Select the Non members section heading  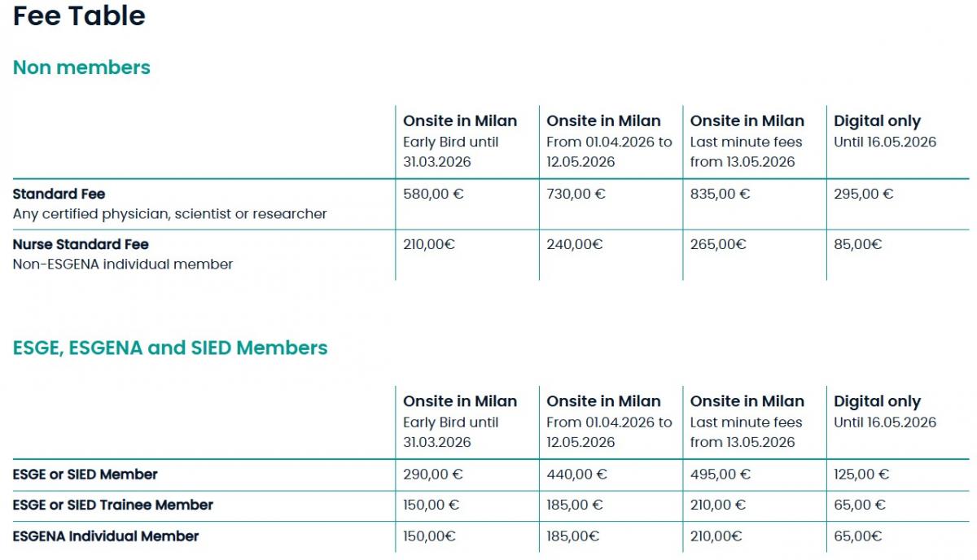(81, 68)
